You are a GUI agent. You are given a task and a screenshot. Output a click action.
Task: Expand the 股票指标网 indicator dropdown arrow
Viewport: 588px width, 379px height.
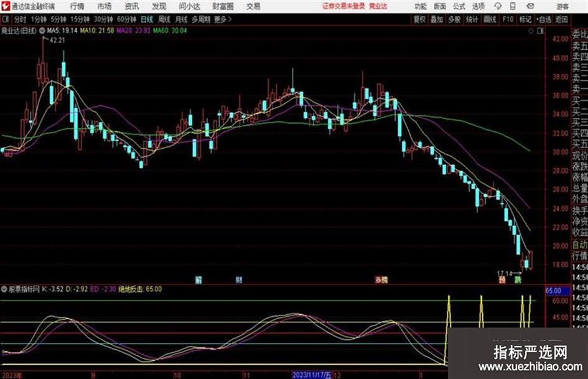pos(4,289)
